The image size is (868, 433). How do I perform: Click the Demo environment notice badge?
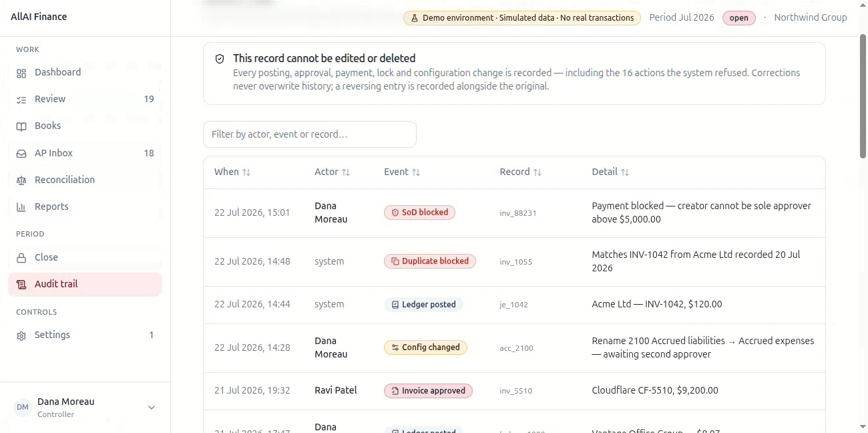pyautogui.click(x=521, y=18)
